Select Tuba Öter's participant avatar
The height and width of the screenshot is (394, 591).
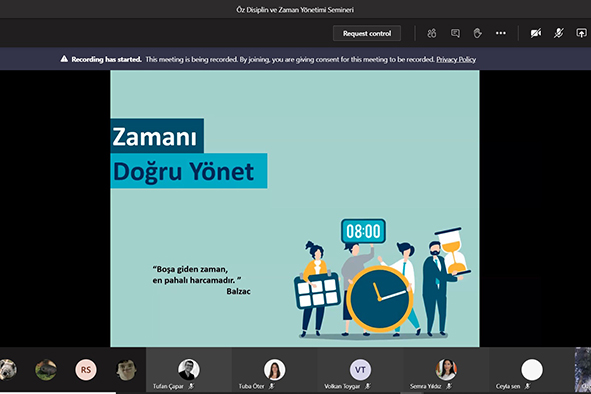274,369
